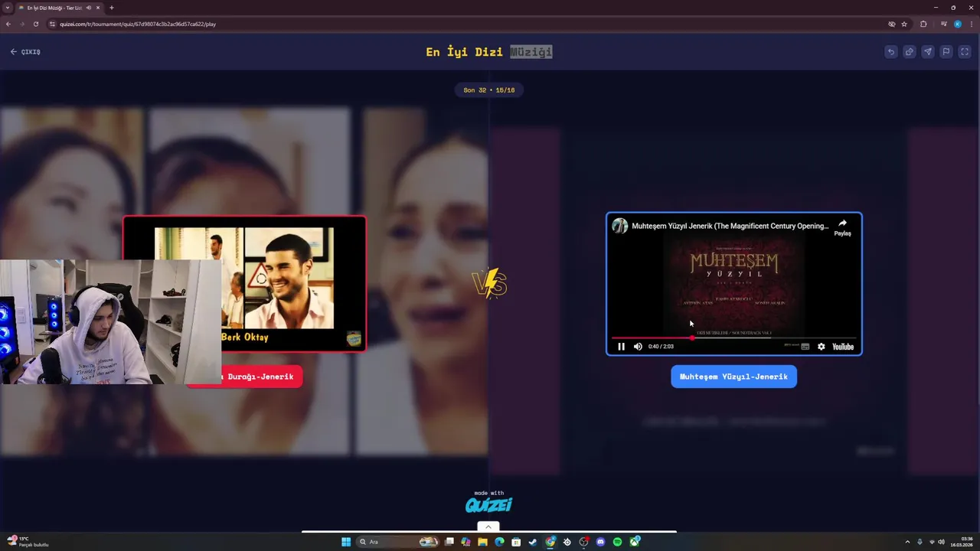Open Microsoft Edge from taskbar
The width and height of the screenshot is (980, 551).
pyautogui.click(x=499, y=542)
